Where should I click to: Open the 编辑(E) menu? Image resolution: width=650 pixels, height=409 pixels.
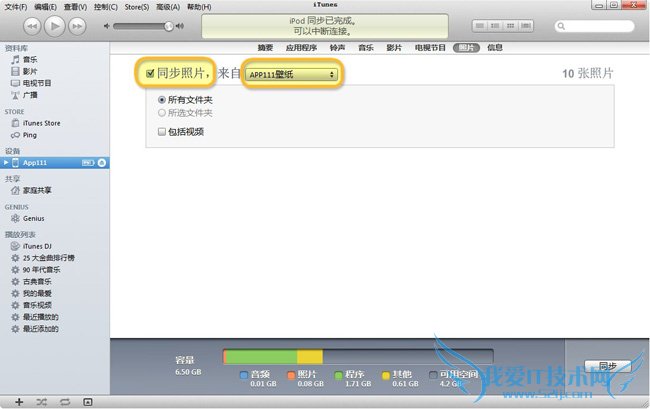(x=45, y=7)
